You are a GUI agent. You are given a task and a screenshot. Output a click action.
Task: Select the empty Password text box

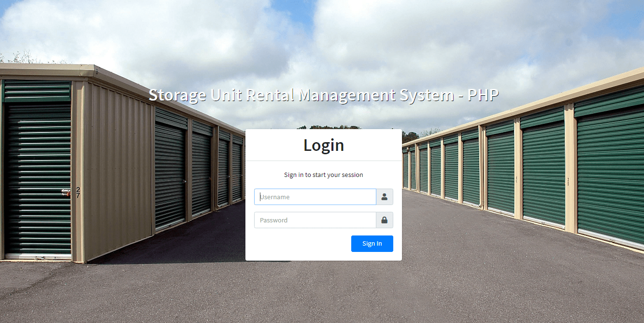[314, 220]
